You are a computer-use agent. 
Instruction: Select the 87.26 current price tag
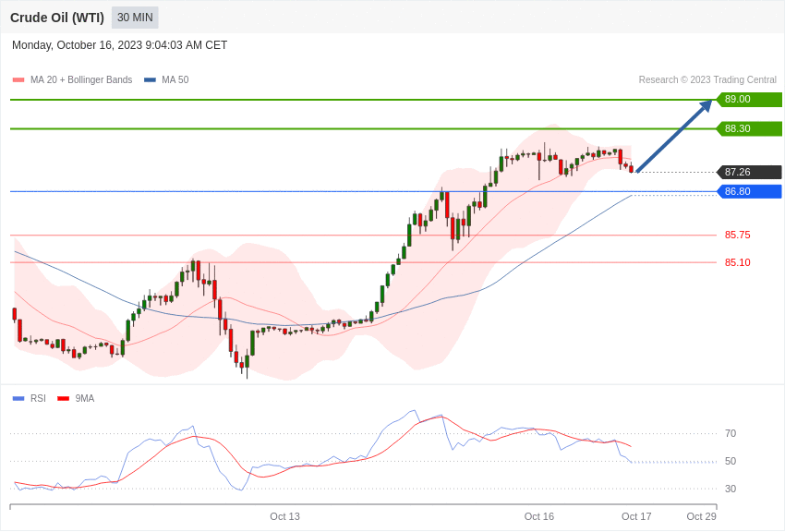750,172
